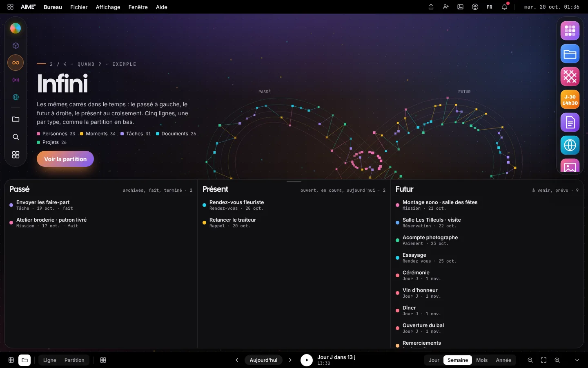Open the orange J-30 14h30 countdown widget
The image size is (588, 368).
pos(570,99)
